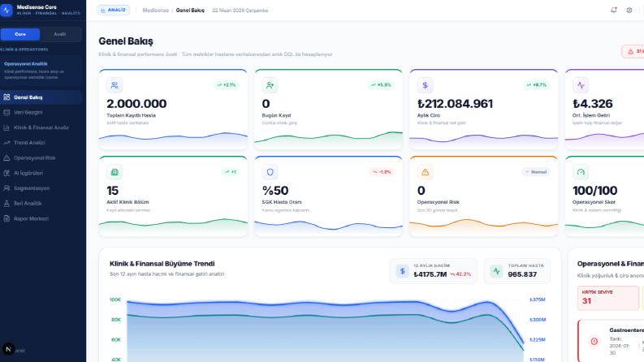Open Segmentasyon in the sidebar
Viewport: 644px width, 362px height.
[x=41, y=188]
